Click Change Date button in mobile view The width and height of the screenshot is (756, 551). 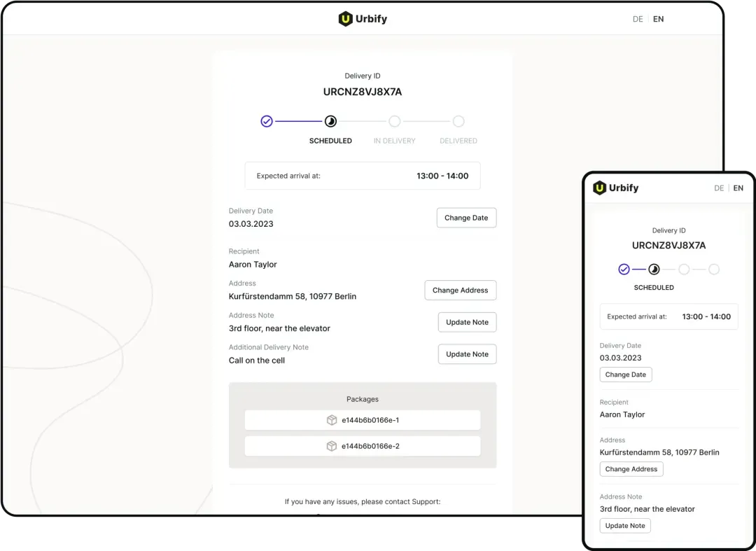pyautogui.click(x=625, y=375)
